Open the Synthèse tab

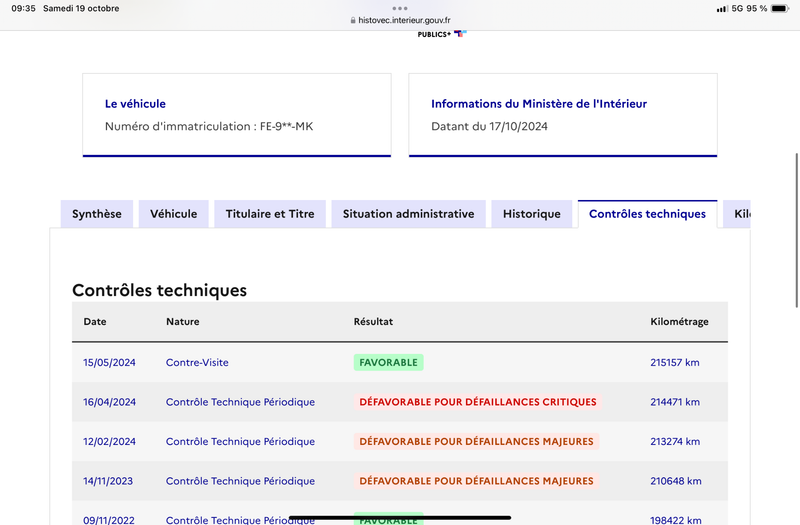pyautogui.click(x=96, y=214)
